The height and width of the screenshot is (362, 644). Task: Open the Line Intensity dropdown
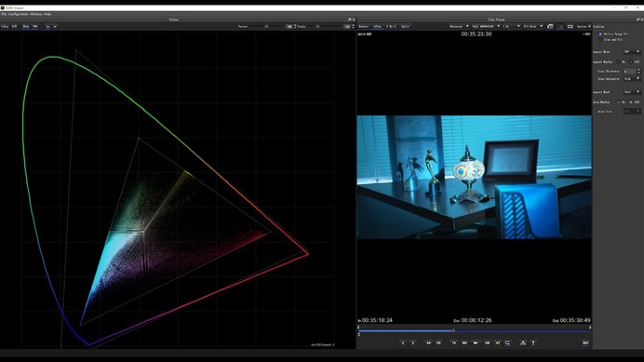click(632, 79)
